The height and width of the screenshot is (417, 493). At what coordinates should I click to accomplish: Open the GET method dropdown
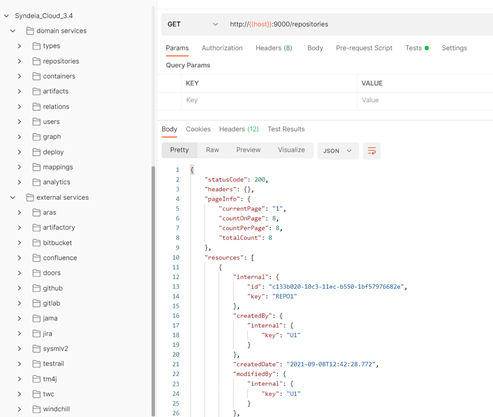tap(193, 24)
